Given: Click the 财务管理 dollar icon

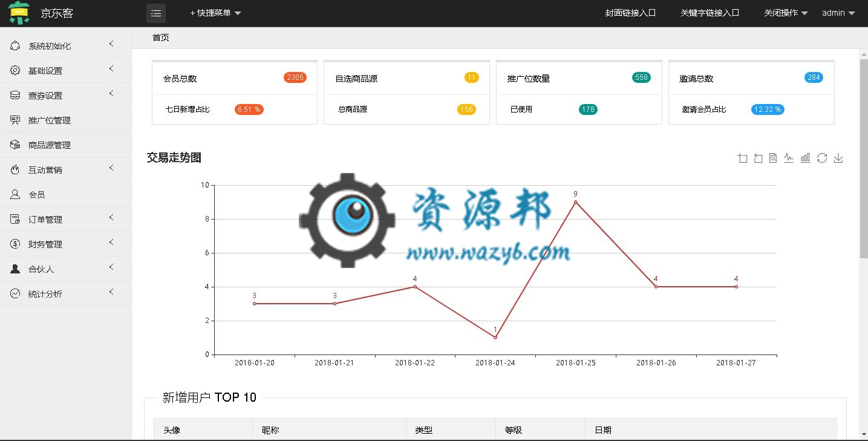Looking at the screenshot, I should [x=15, y=244].
